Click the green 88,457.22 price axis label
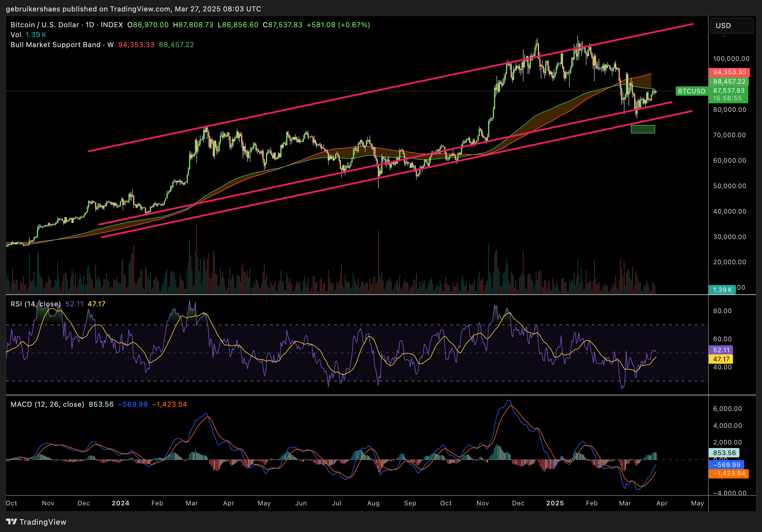Viewport: 762px width, 532px height. (729, 82)
